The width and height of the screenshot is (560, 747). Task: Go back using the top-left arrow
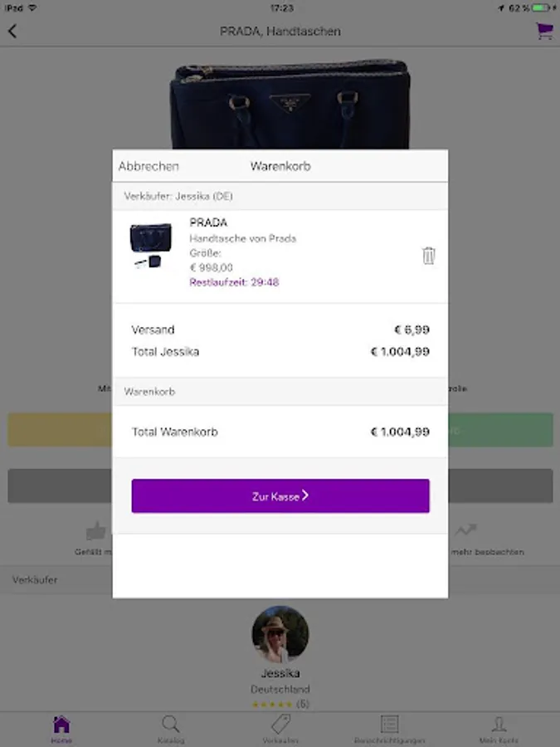12,32
